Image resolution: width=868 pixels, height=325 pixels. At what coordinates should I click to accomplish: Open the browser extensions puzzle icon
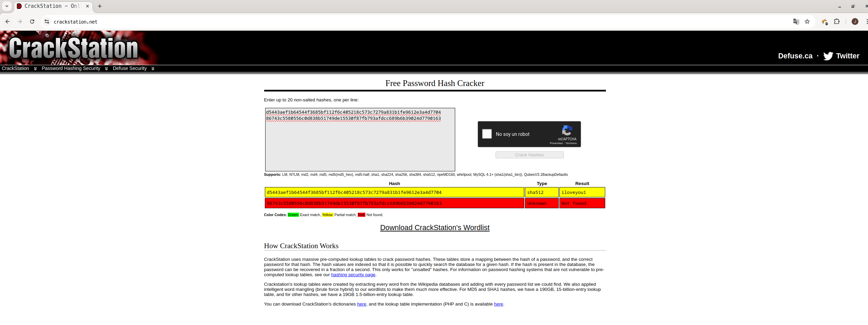(x=837, y=22)
